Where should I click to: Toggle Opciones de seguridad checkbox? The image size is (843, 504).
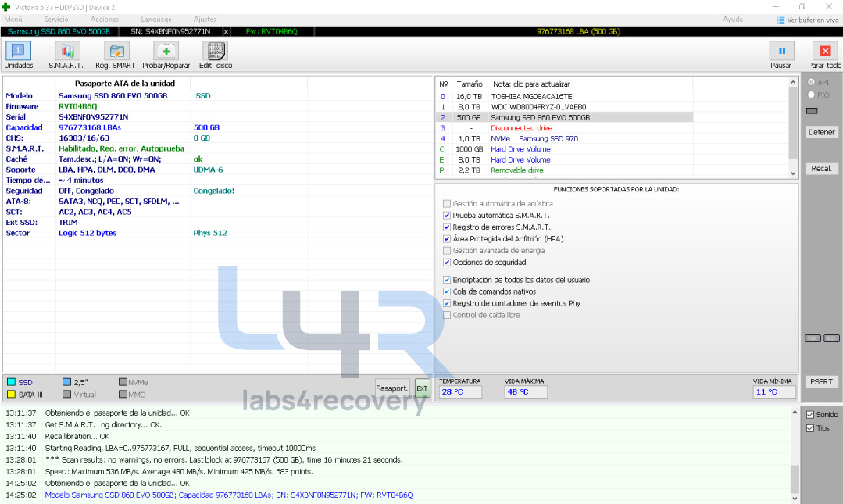click(447, 263)
